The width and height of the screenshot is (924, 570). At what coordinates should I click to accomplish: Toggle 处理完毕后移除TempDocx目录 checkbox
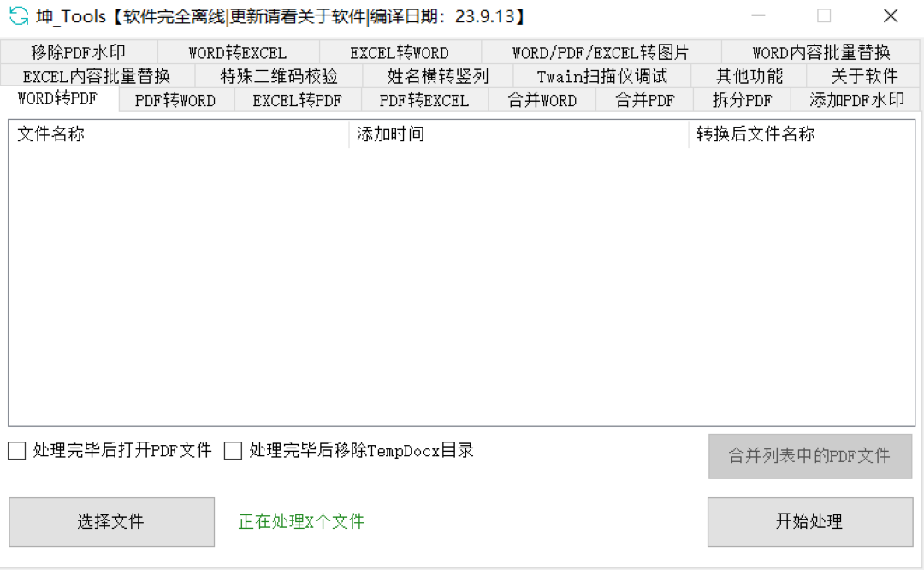coord(234,451)
